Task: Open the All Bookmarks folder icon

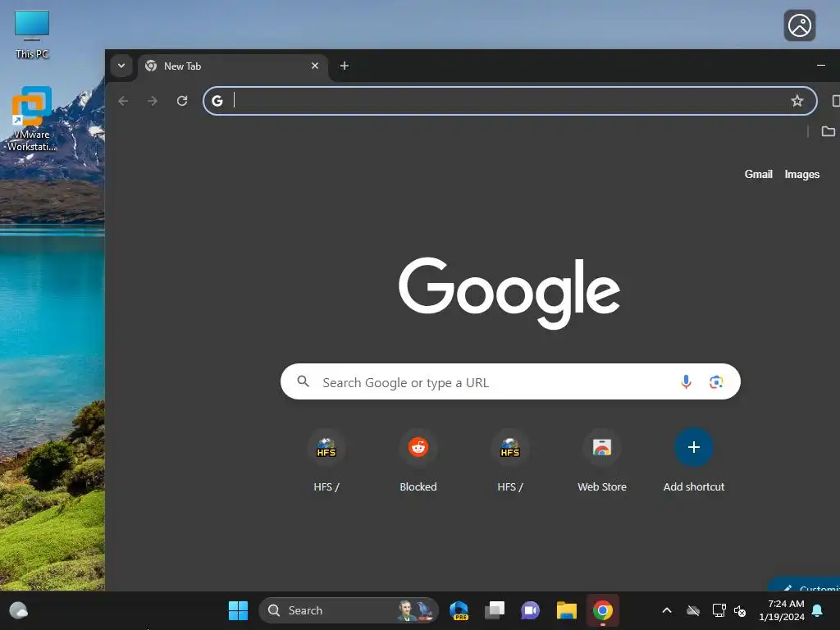Action: 829,131
